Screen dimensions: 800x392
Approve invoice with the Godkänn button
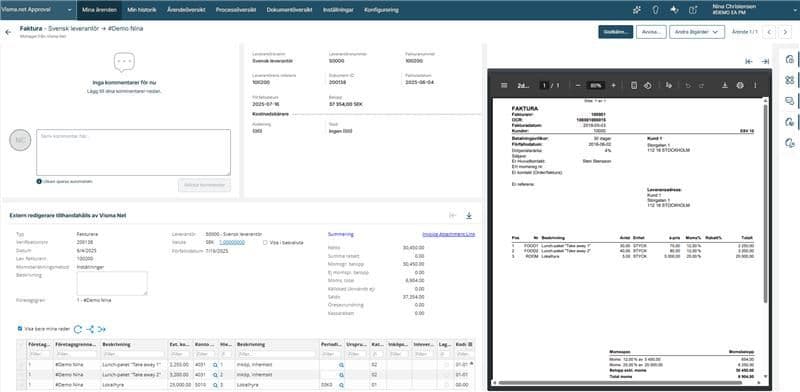click(x=615, y=32)
